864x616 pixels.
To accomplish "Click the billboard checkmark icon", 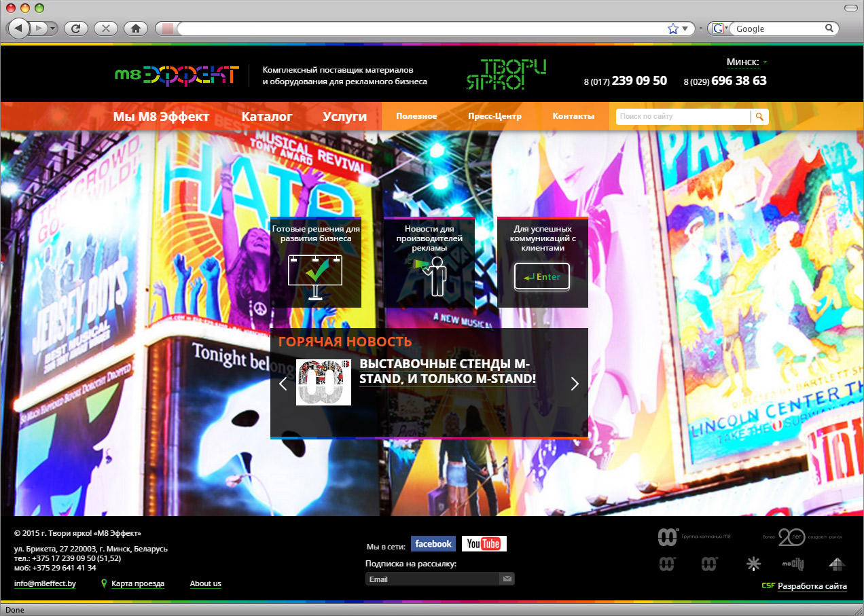I will [x=316, y=278].
